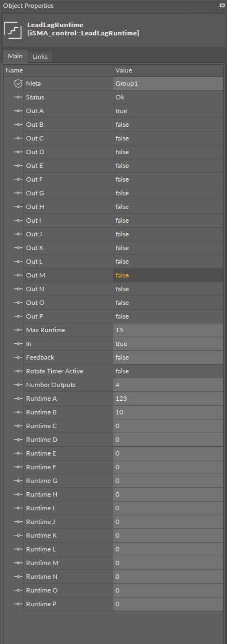Click the slot icon next to Max Runtime
This screenshot has width=227, height=644.
click(x=18, y=330)
